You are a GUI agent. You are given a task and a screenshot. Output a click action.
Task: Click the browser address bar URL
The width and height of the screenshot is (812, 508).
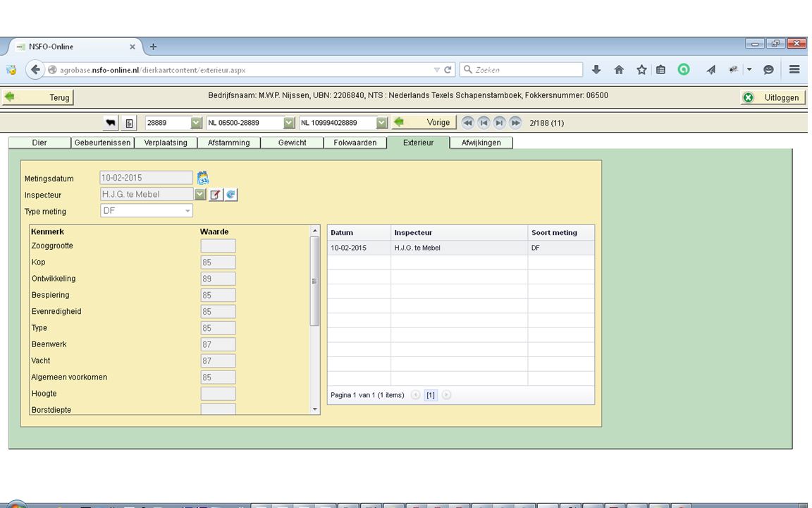tap(152, 70)
